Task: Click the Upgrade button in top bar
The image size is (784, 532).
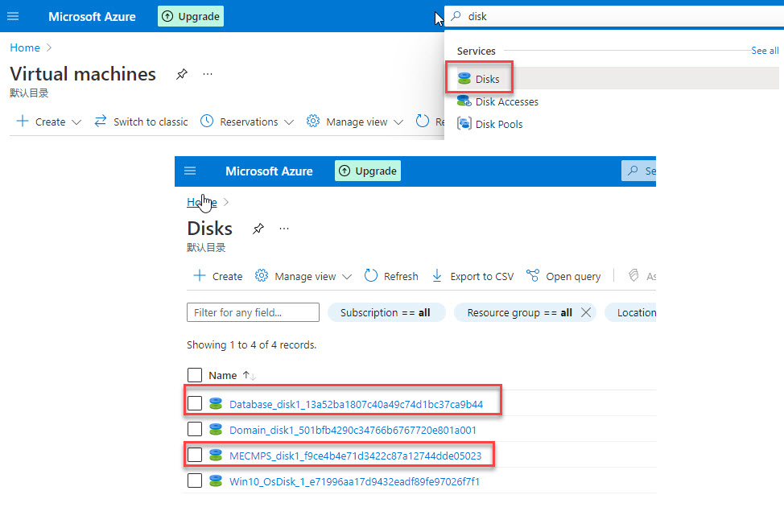Action: (x=191, y=16)
